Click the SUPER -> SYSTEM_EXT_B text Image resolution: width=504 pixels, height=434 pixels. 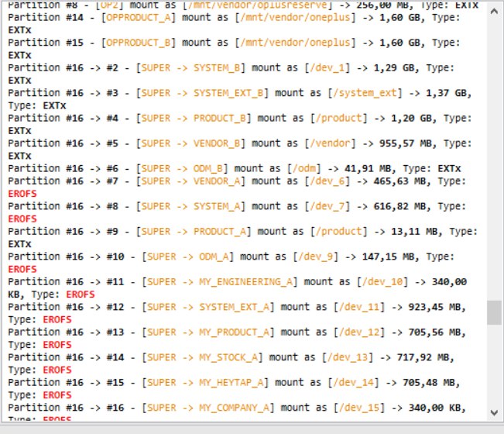point(203,93)
